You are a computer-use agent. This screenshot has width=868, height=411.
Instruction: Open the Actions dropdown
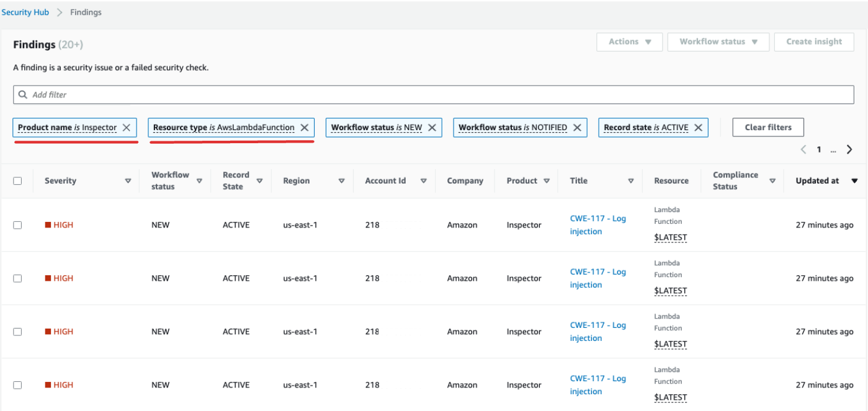pyautogui.click(x=629, y=42)
